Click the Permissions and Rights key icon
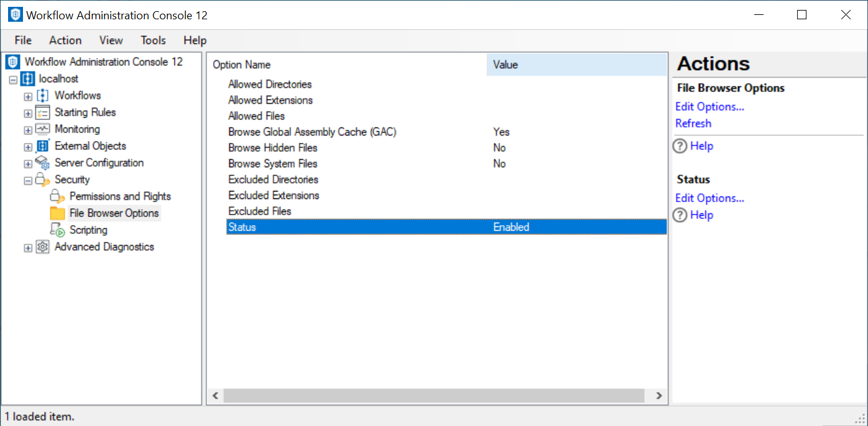This screenshot has height=426, width=868. (57, 197)
